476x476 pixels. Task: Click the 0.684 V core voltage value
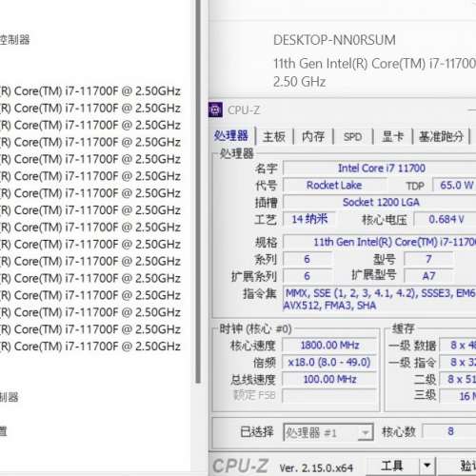point(446,219)
